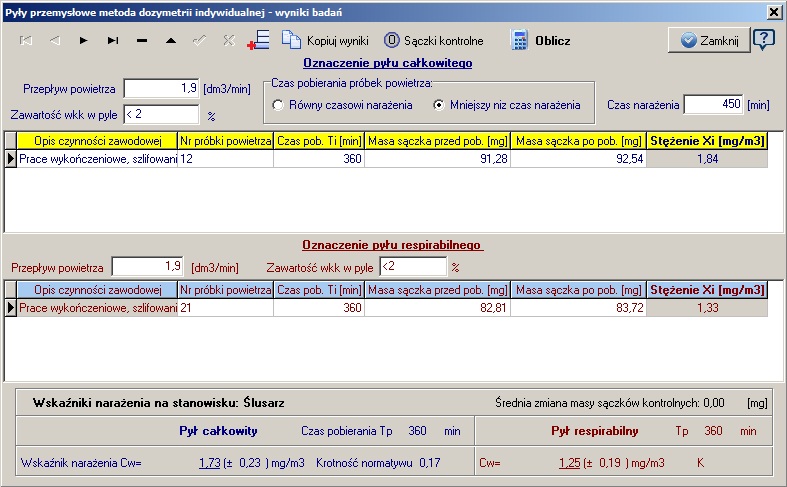The image size is (787, 487).
Task: Click blue Nr próbki powietrza column header
Action: click(x=226, y=290)
